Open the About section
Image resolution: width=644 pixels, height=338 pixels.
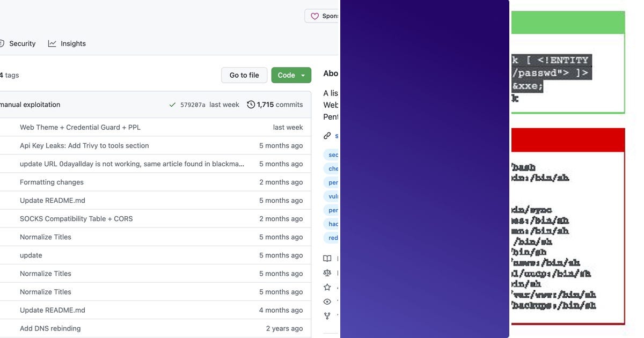[x=331, y=73]
